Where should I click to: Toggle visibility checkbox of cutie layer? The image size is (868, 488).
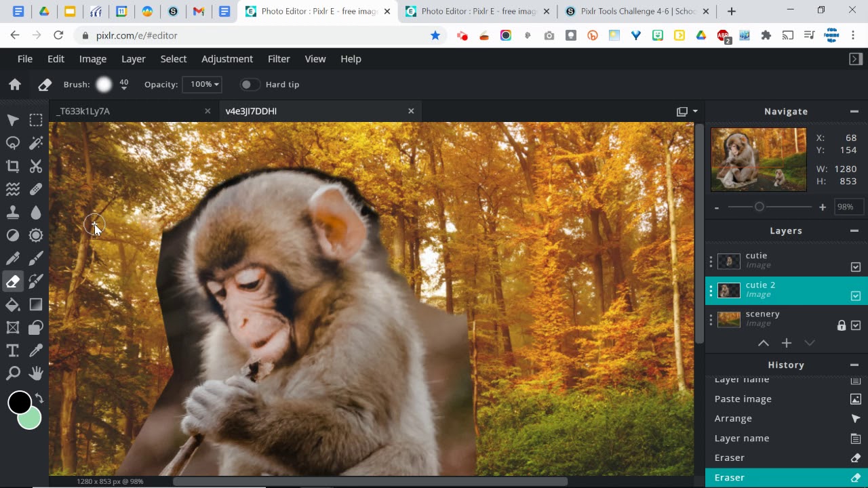[856, 267]
